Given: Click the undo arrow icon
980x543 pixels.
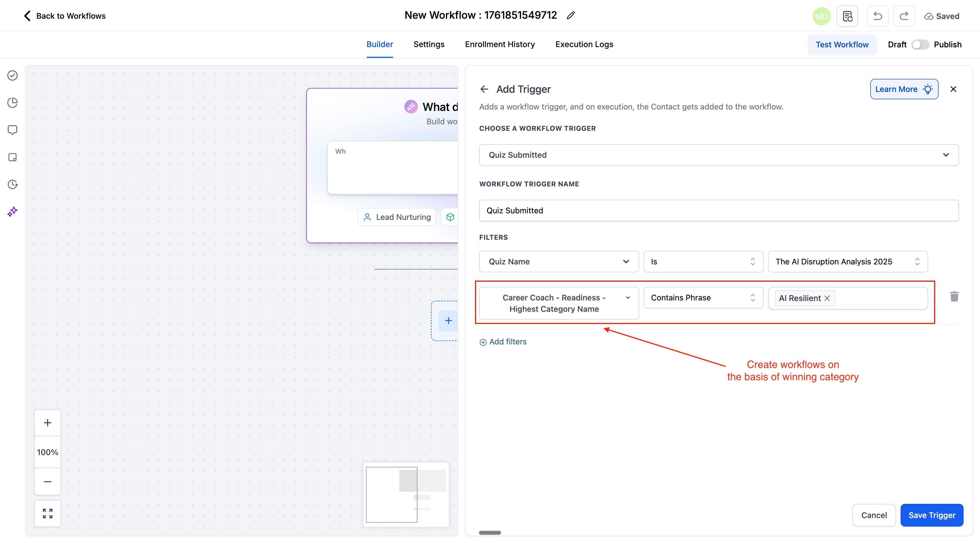Looking at the screenshot, I should (x=877, y=16).
